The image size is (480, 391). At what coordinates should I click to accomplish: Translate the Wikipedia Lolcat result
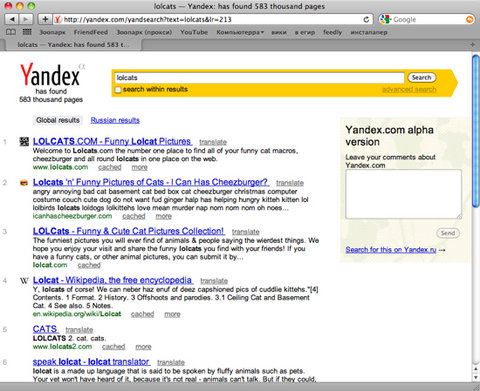tap(214, 281)
